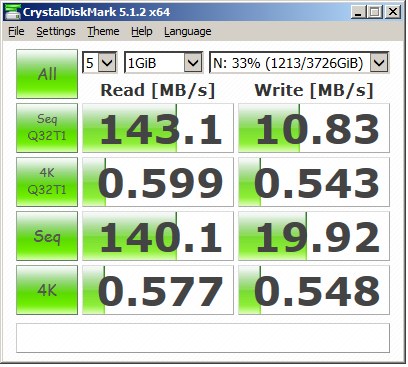This screenshot has width=408, height=367.
Task: Run all benchmarks with All button
Action: tap(47, 74)
